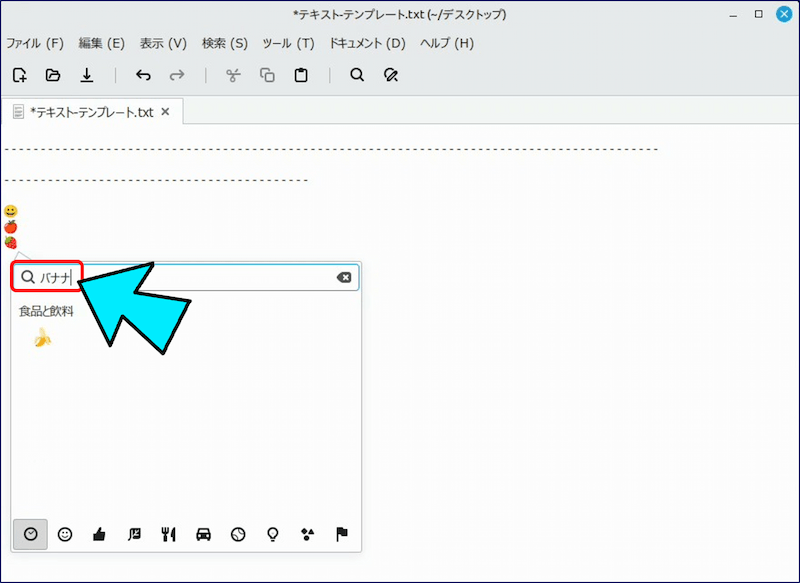Select the テキスト-テンプレート.txt tab
The height and width of the screenshot is (583, 800).
90,112
